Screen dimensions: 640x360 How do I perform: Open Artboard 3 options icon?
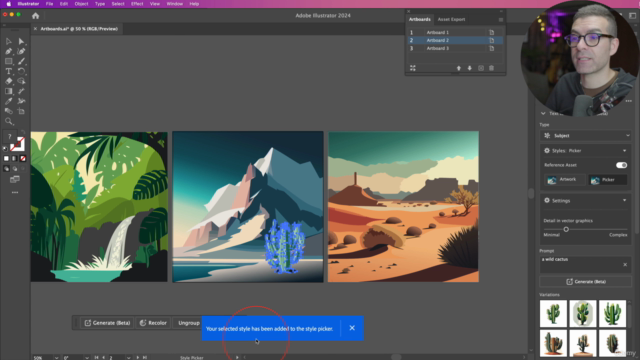tap(491, 48)
